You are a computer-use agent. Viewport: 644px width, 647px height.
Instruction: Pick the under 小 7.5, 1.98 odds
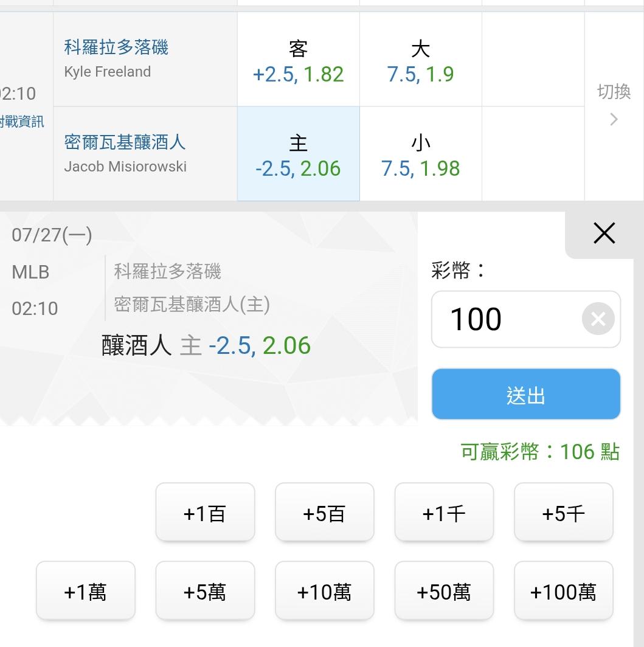pyautogui.click(x=420, y=154)
